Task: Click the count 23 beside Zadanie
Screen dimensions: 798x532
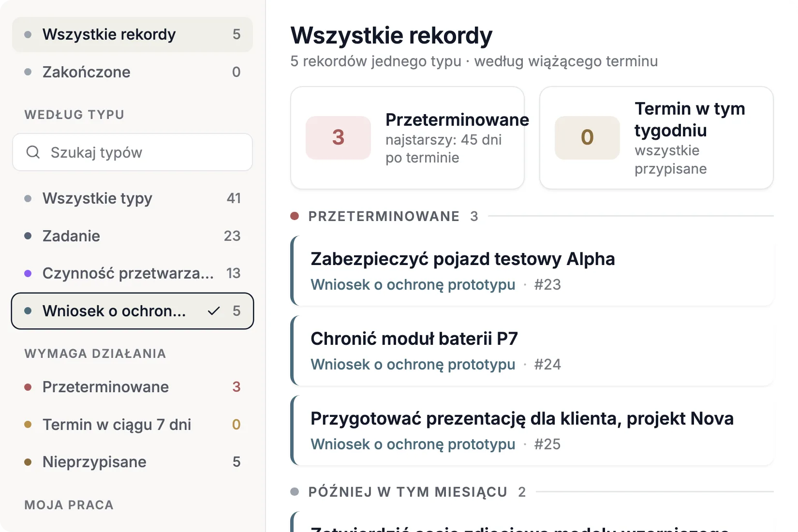Action: point(232,236)
